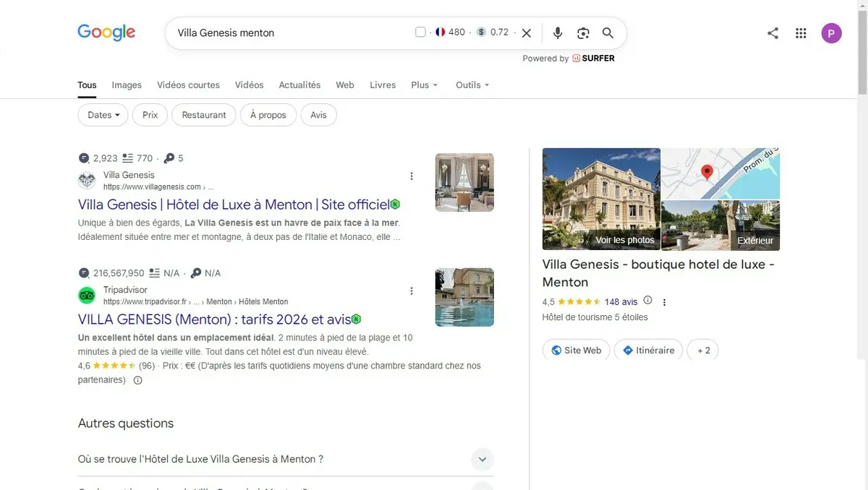Clear the search box text
This screenshot has width=868, height=490.
click(527, 33)
